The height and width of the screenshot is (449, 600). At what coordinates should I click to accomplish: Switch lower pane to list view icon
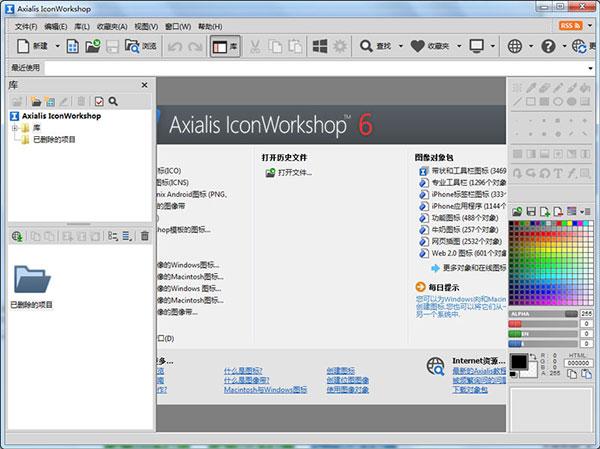[112, 236]
